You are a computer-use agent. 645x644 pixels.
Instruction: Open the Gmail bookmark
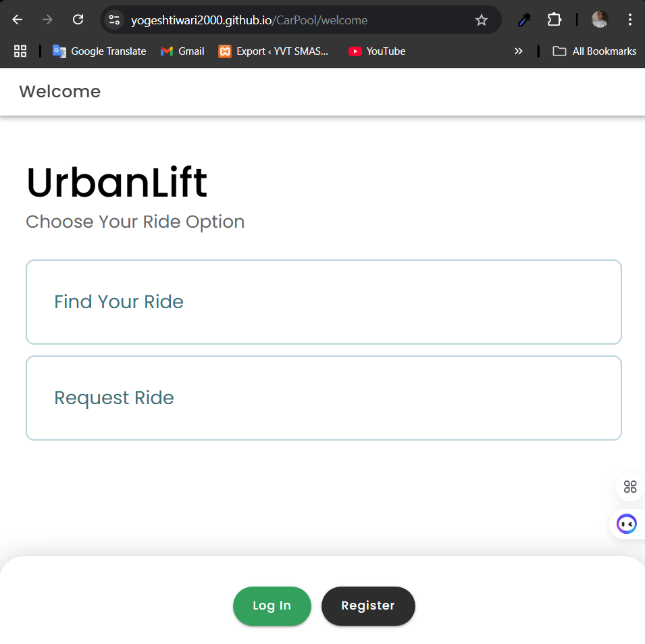(182, 51)
